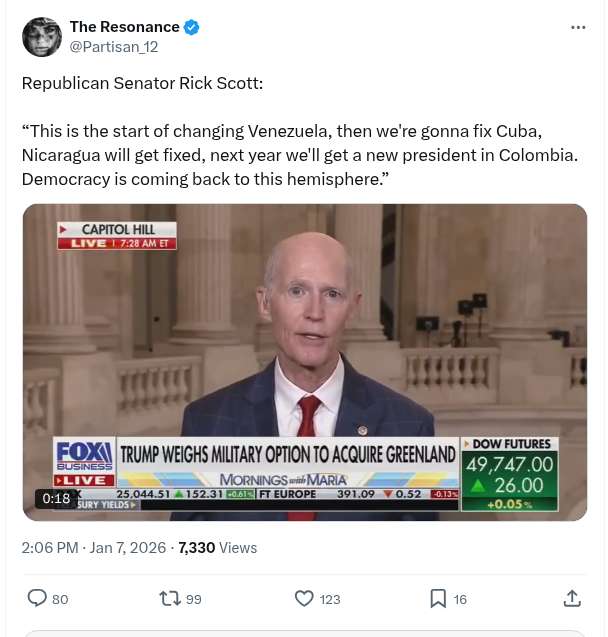This screenshot has width=608, height=637.
Task: Click the 0:18 video duration badge
Action: click(x=56, y=498)
